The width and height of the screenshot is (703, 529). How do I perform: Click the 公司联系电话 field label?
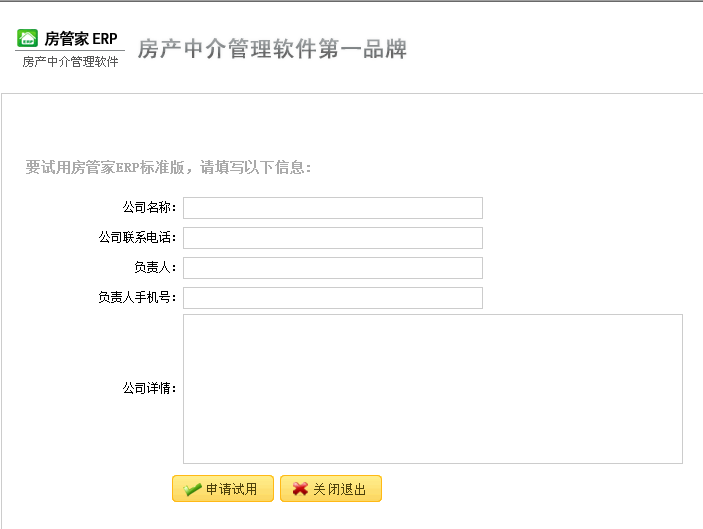click(x=137, y=238)
